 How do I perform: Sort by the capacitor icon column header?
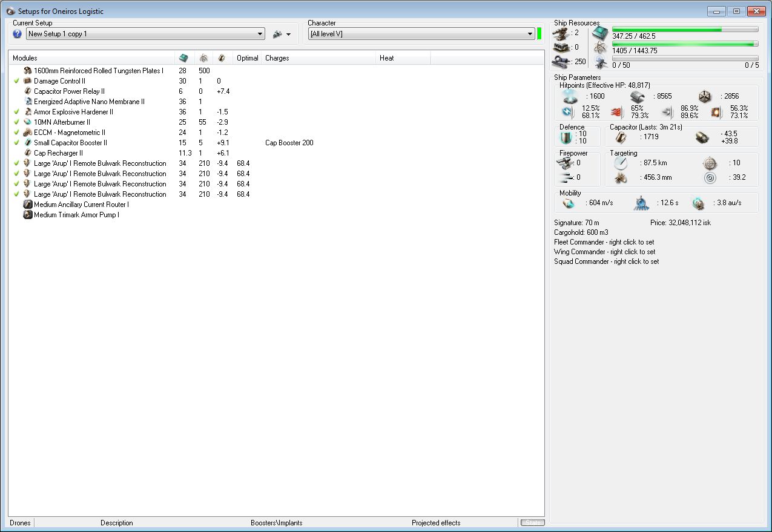click(223, 58)
